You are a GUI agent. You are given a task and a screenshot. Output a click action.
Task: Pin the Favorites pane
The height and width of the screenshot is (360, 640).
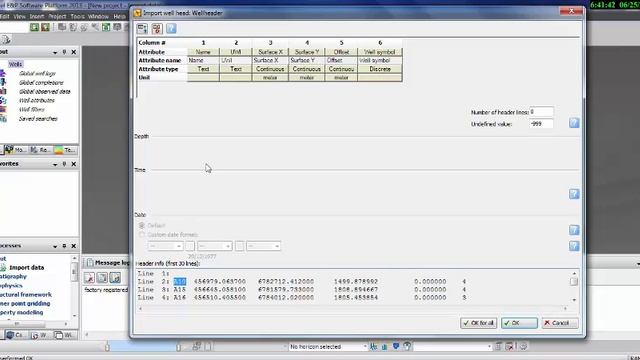pos(64,164)
